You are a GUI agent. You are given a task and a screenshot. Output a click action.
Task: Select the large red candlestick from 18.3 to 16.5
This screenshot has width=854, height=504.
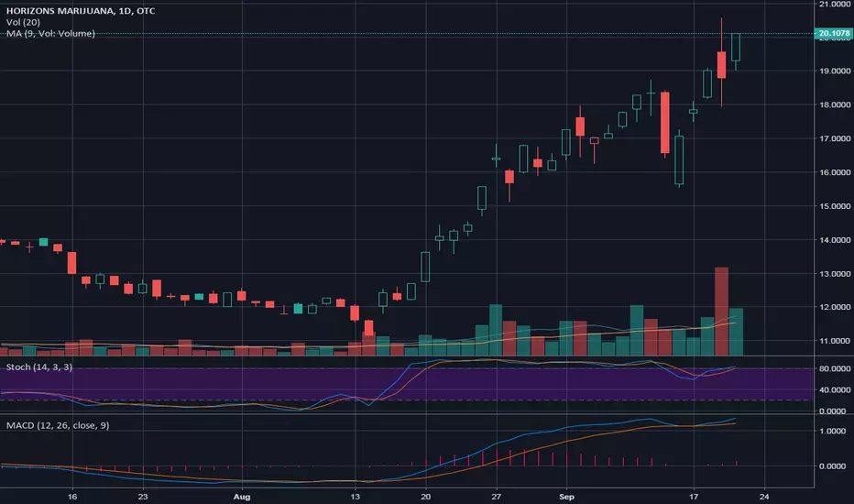click(665, 123)
